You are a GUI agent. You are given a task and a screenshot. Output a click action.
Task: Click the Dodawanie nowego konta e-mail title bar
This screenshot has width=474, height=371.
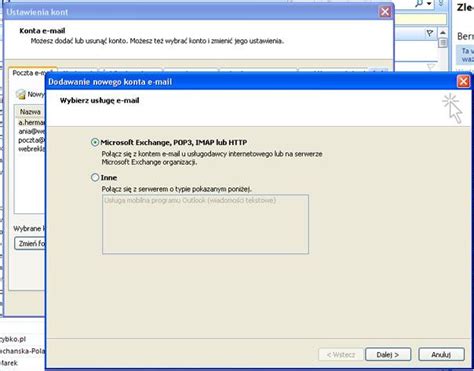pyautogui.click(x=252, y=82)
